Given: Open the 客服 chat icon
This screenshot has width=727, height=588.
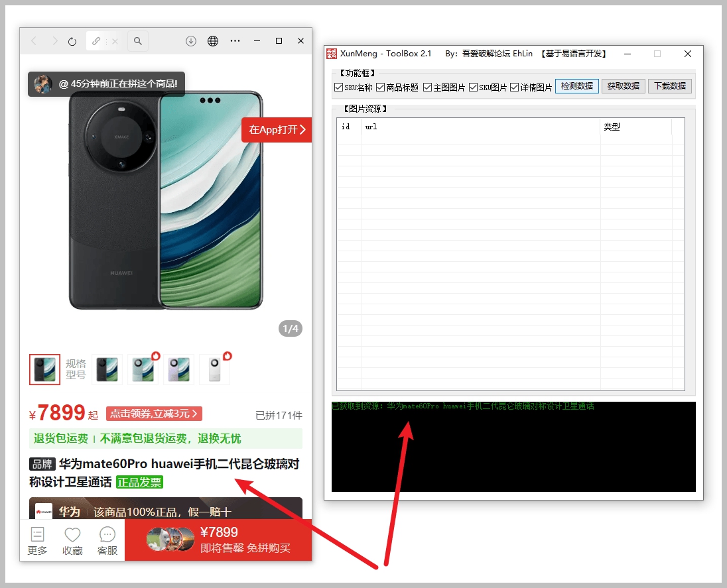Looking at the screenshot, I should [107, 540].
